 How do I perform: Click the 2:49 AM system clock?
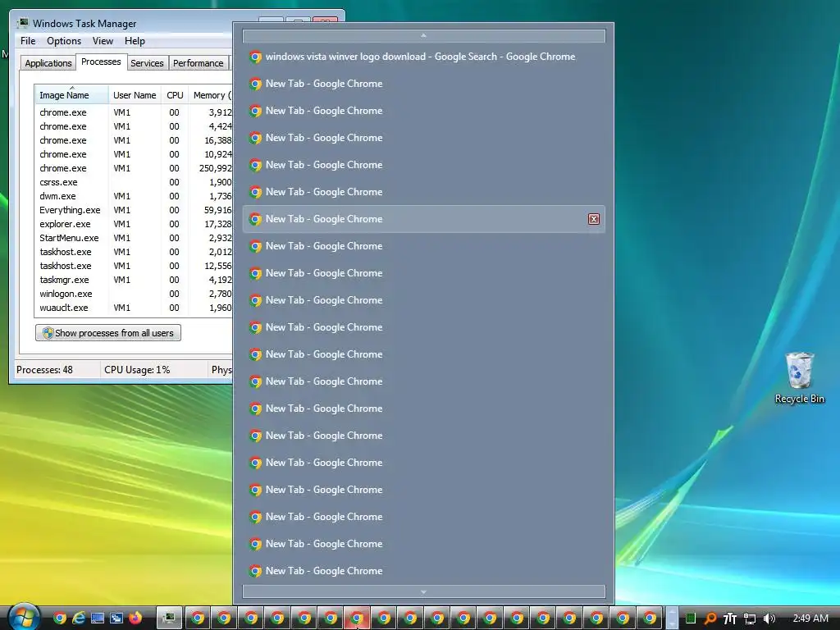tap(810, 619)
